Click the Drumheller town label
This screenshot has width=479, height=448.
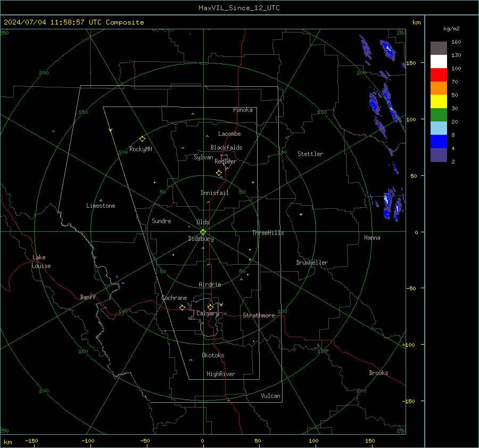point(312,263)
